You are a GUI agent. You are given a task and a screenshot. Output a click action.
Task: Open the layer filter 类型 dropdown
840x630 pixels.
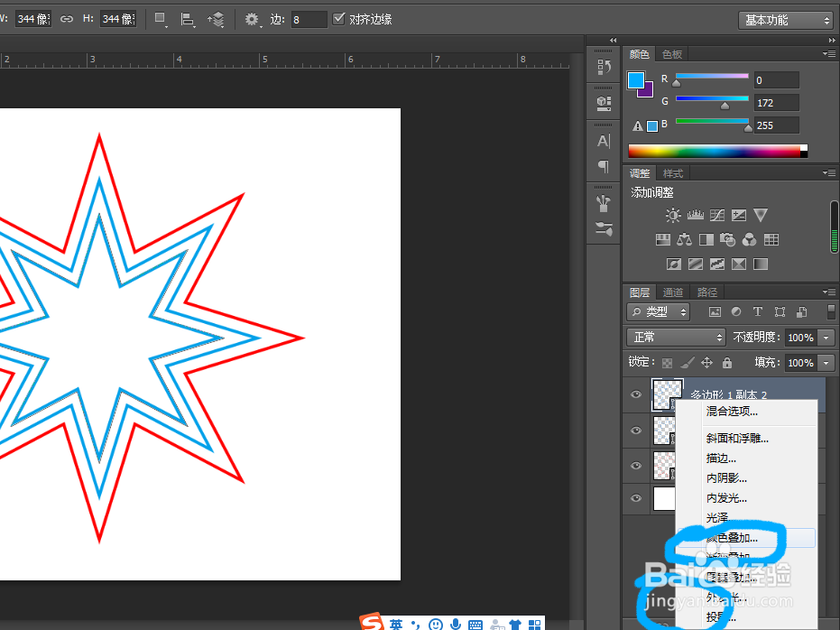[658, 311]
